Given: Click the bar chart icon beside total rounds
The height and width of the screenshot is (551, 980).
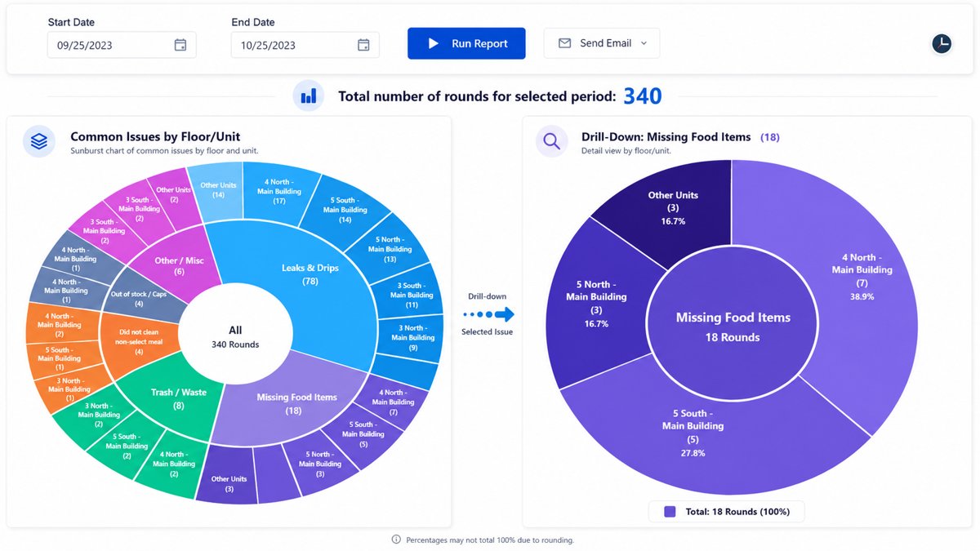Looking at the screenshot, I should tap(308, 96).
